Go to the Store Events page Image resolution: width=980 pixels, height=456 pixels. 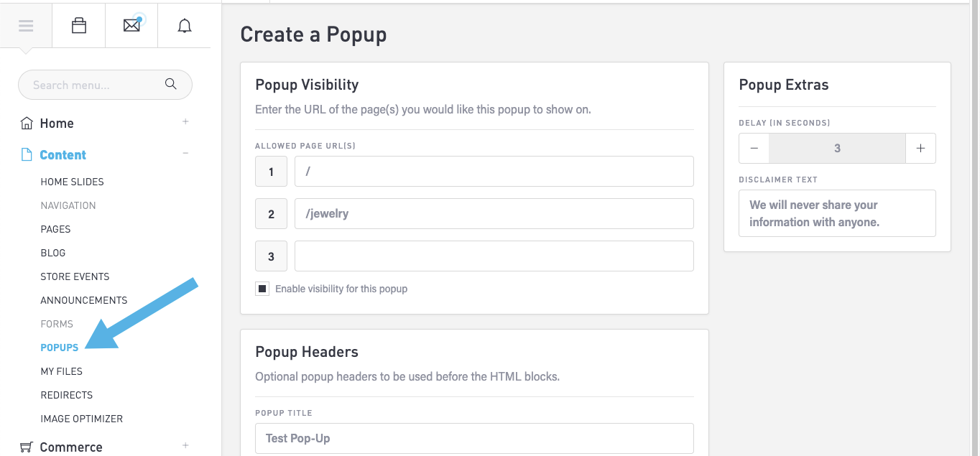tap(75, 276)
